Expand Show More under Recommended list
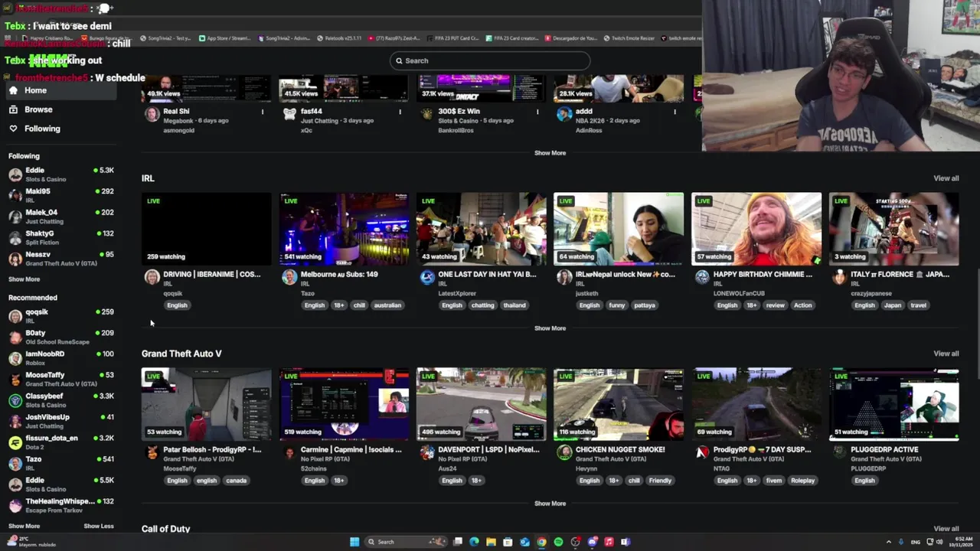980x551 pixels. [24, 526]
